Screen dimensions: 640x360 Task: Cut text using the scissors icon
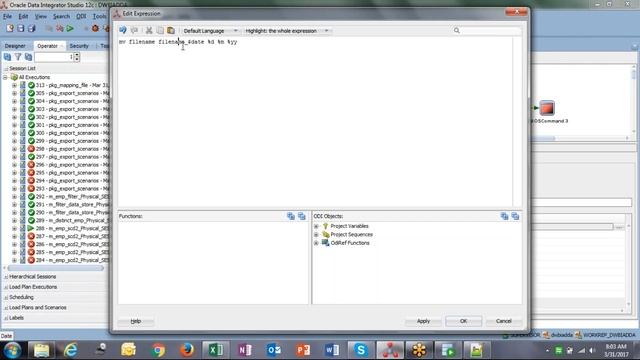(149, 30)
